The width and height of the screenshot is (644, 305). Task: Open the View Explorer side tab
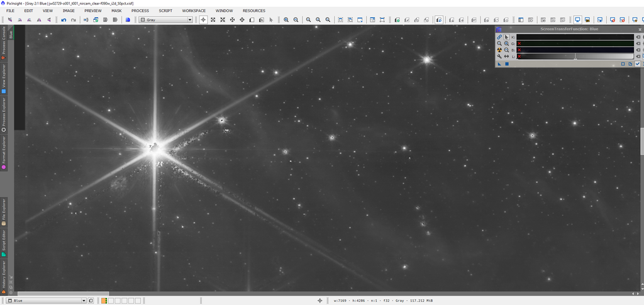4,79
